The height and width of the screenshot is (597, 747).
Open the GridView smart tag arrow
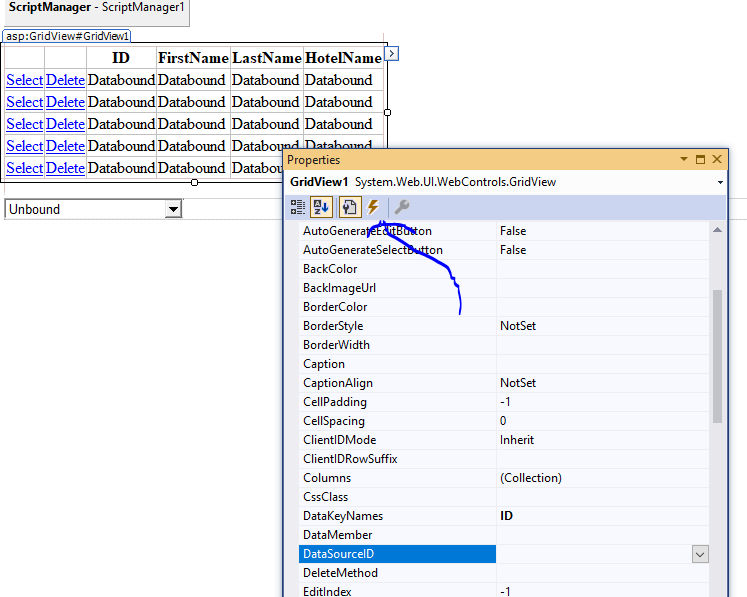[x=392, y=53]
